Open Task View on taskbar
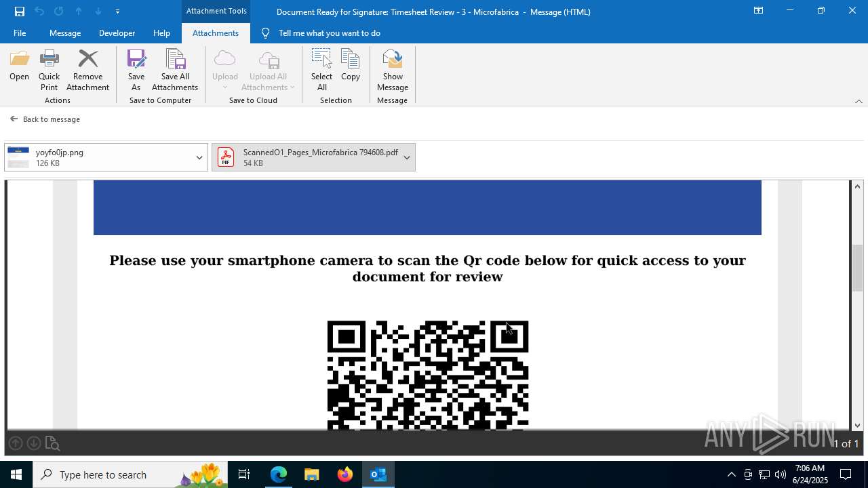 tap(244, 474)
